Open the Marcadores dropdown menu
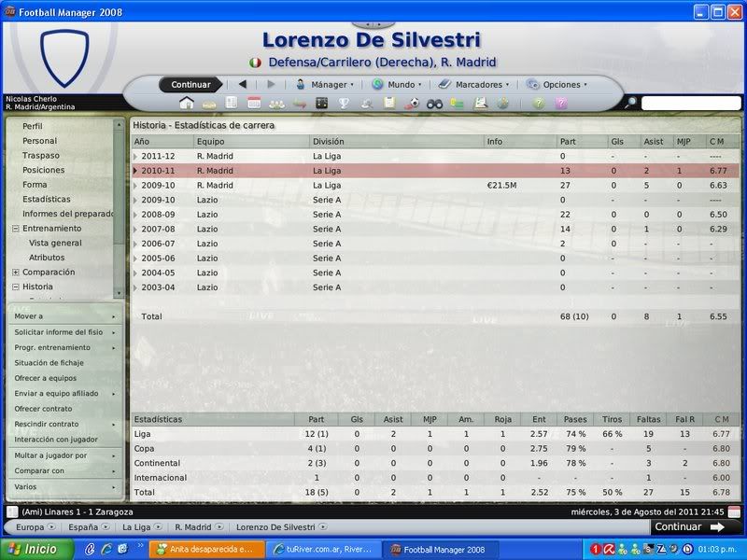The width and height of the screenshot is (747, 560). pos(473,84)
